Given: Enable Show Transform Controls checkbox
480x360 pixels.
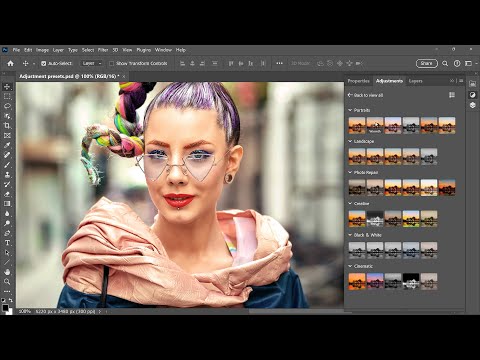Looking at the screenshot, I should click(112, 63).
